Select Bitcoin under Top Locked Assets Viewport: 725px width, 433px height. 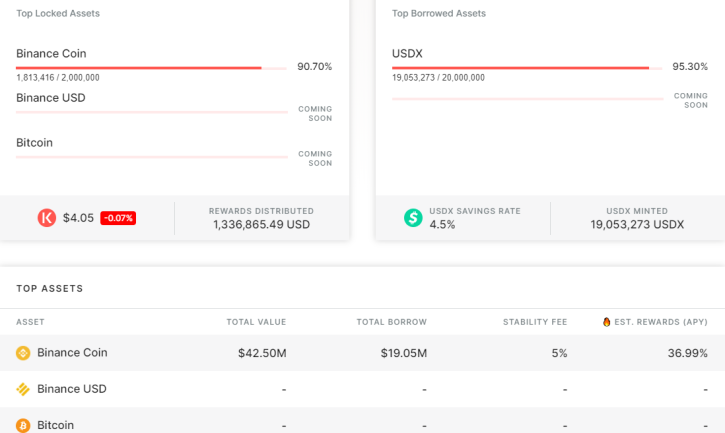34,143
